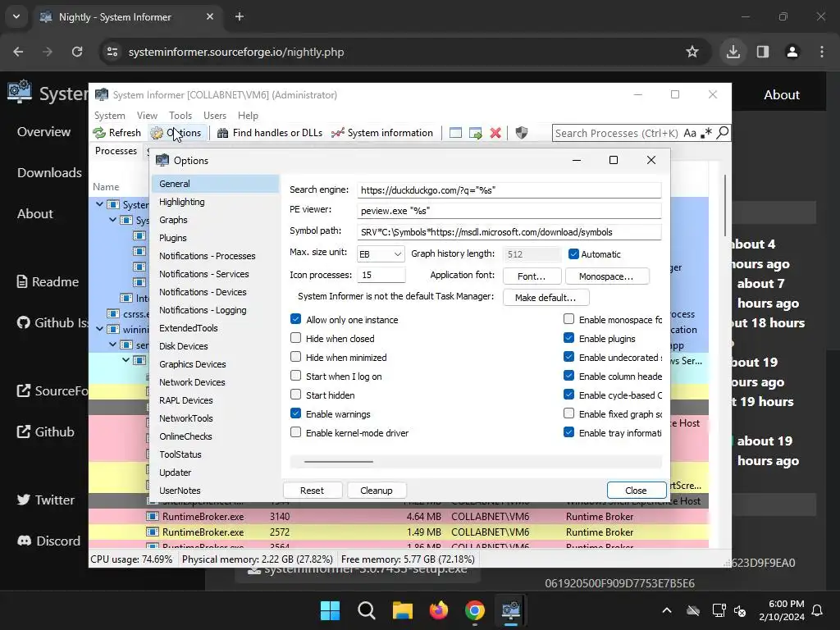840x630 pixels.
Task: Open System Informer taskbar icon
Action: tap(511, 610)
